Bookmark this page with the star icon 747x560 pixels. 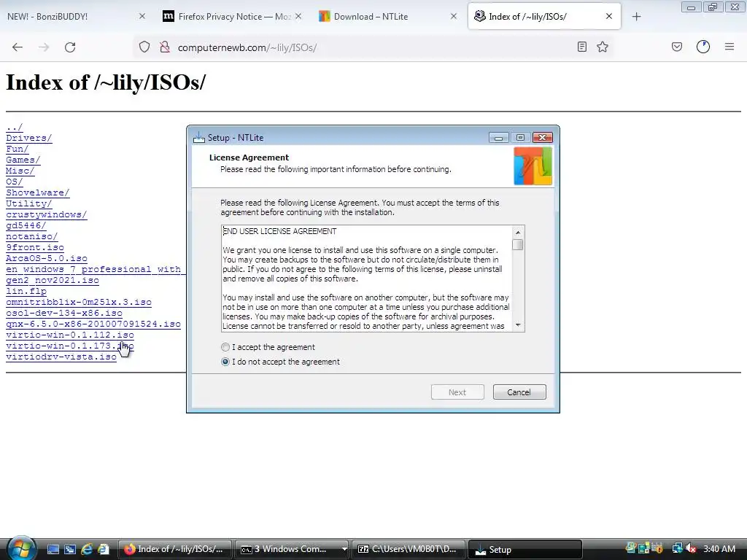tap(603, 47)
